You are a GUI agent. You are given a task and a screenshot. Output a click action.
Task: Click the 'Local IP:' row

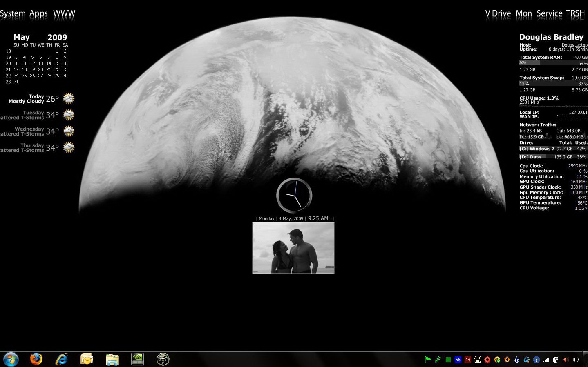553,112
